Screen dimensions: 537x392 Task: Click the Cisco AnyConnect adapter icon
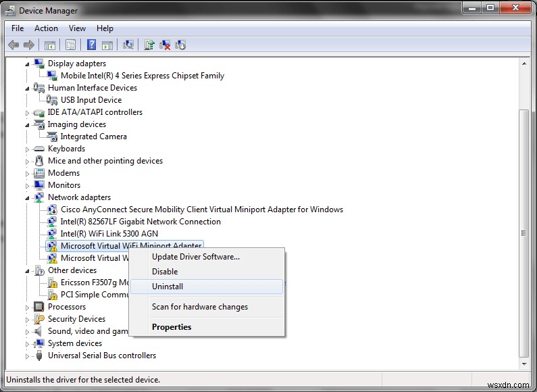pos(52,210)
